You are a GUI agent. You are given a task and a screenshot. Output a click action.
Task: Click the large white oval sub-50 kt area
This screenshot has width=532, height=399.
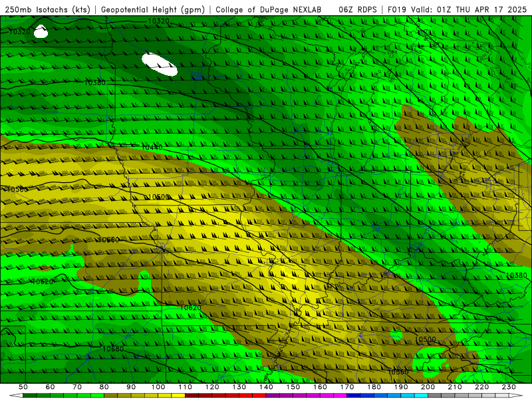pyautogui.click(x=159, y=64)
